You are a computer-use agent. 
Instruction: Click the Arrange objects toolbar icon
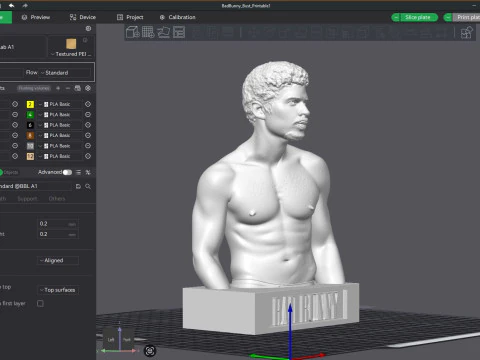click(x=179, y=32)
